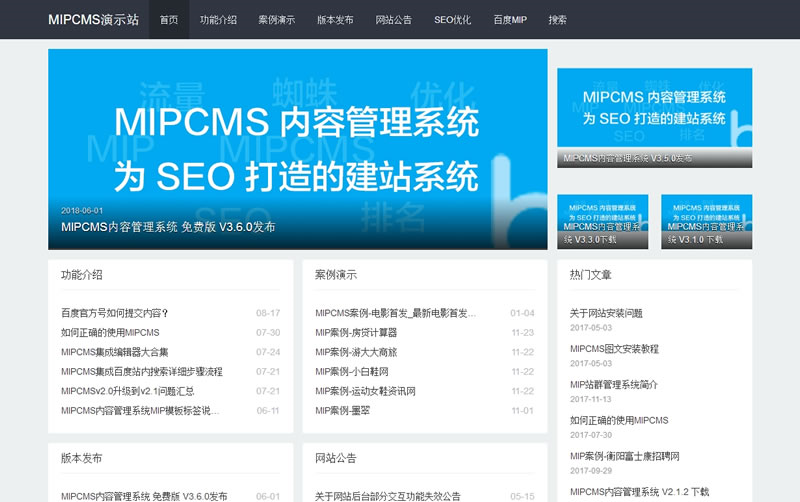Viewport: 800px width, 502px height.
Task: Click the 功能介绍 section heading
Action: (x=82, y=274)
